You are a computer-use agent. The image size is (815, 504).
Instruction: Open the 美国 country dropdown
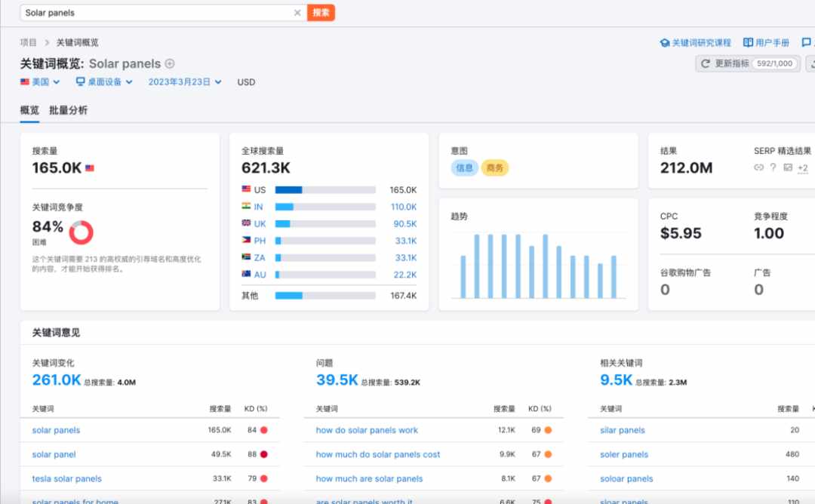(x=40, y=82)
